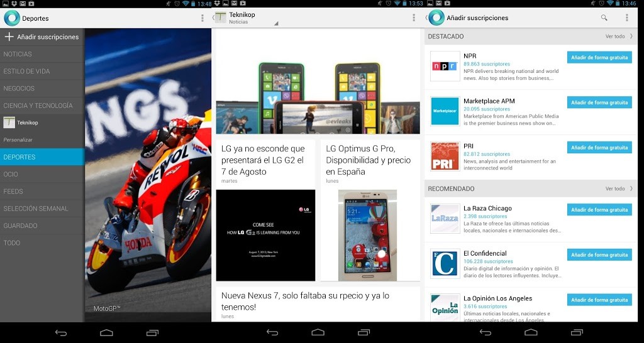Image resolution: width=644 pixels, height=343 pixels.
Task: Tap the recent apps button in left screen
Action: click(152, 333)
